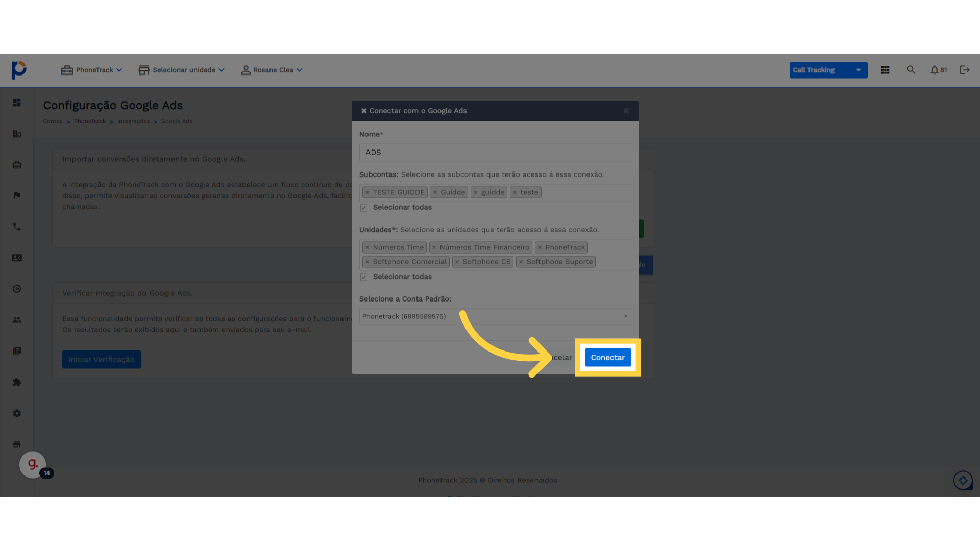Open the contact card icon in the sidebar

pos(17,258)
